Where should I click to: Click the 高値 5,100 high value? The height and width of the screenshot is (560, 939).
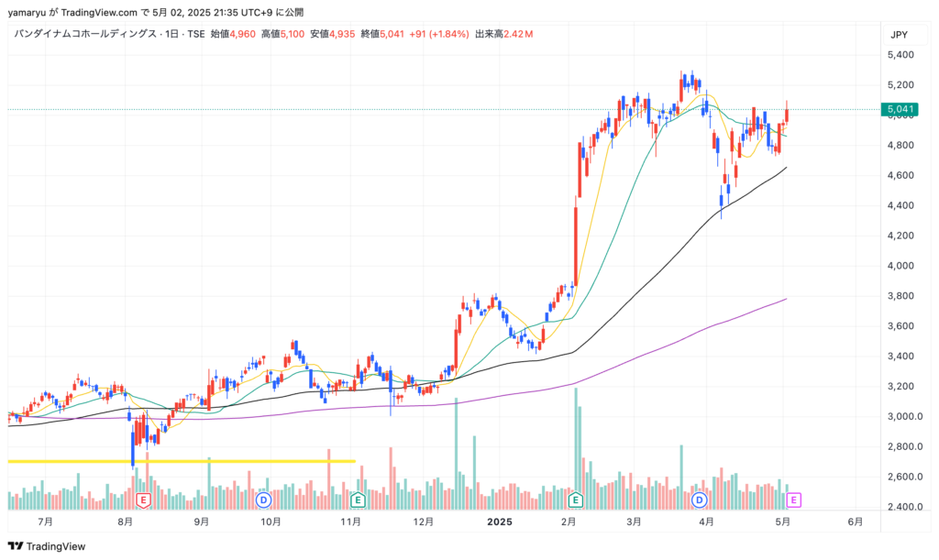[282, 34]
